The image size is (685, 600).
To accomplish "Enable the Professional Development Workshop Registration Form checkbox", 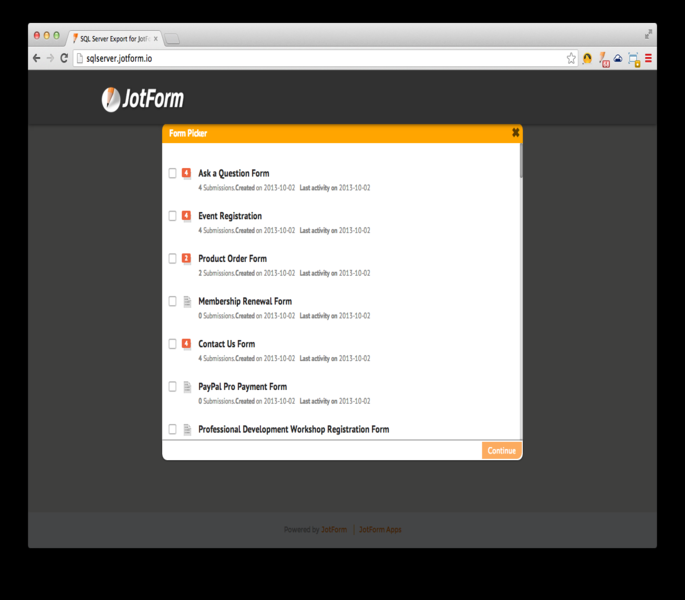I will [x=172, y=429].
